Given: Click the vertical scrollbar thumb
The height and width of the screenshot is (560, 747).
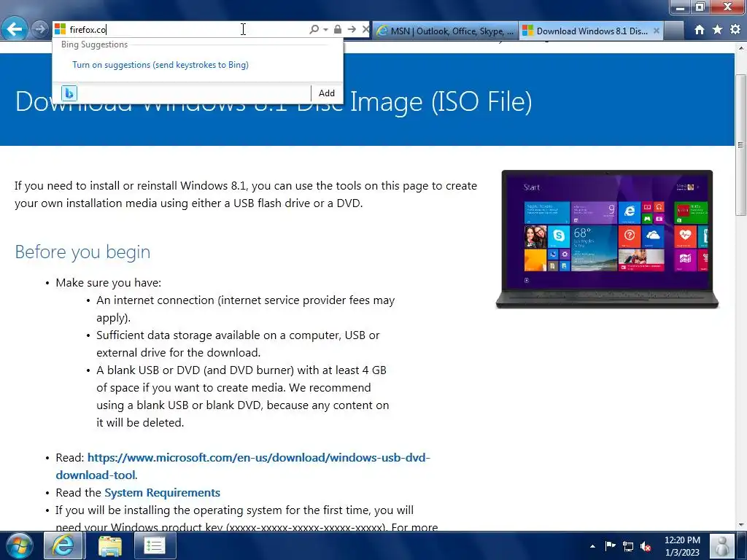Looking at the screenshot, I should tap(741, 145).
